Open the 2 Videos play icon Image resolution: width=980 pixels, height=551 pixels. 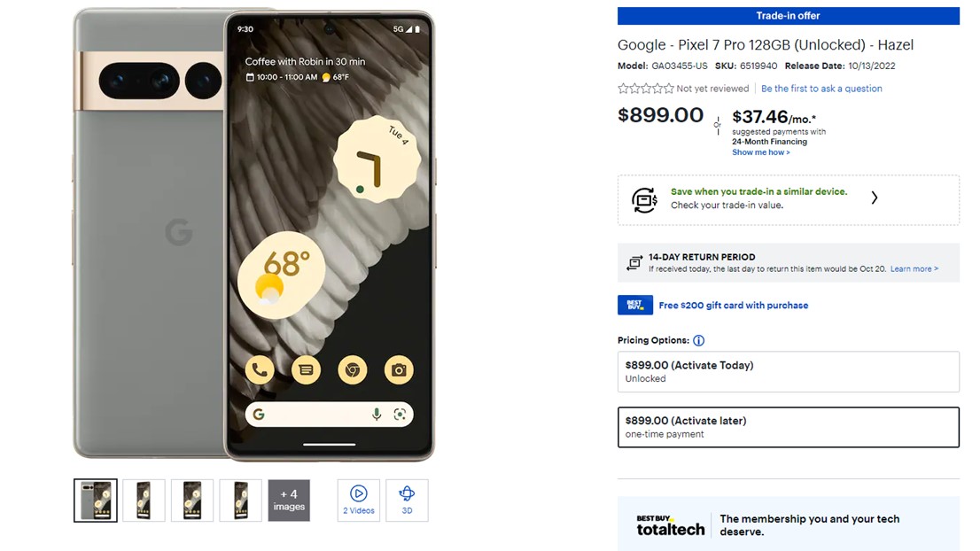(x=358, y=493)
